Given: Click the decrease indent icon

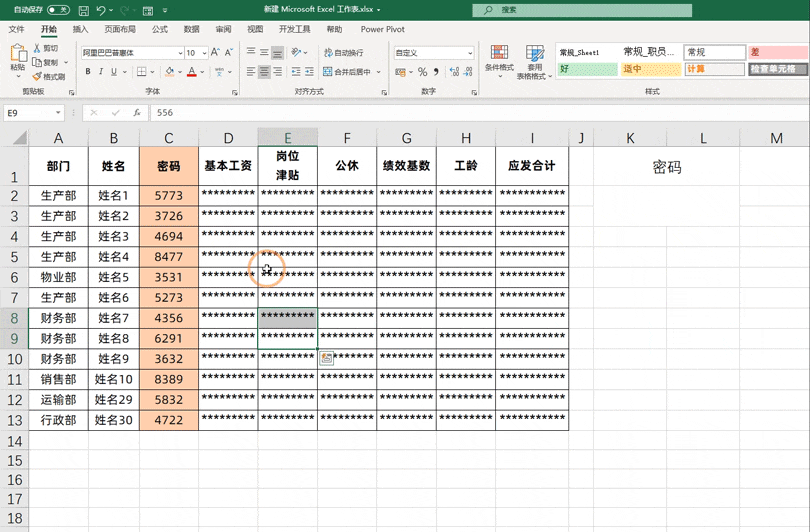Looking at the screenshot, I should point(296,72).
